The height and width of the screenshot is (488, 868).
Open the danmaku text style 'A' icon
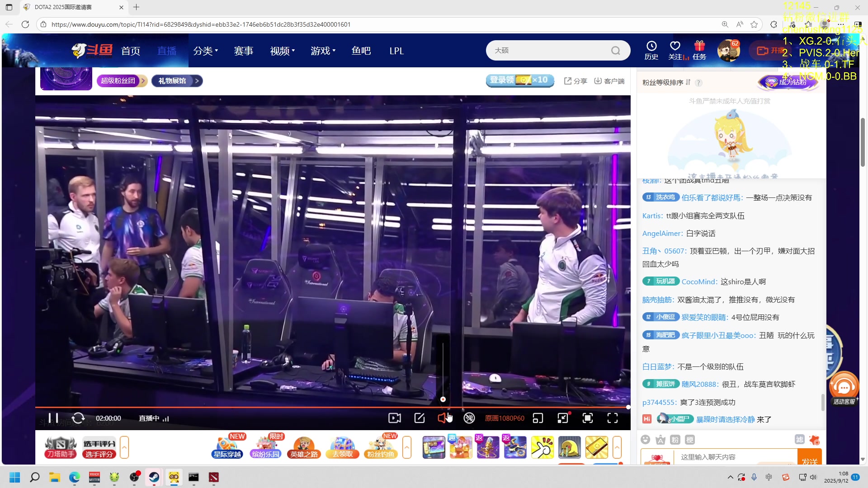[660, 440]
